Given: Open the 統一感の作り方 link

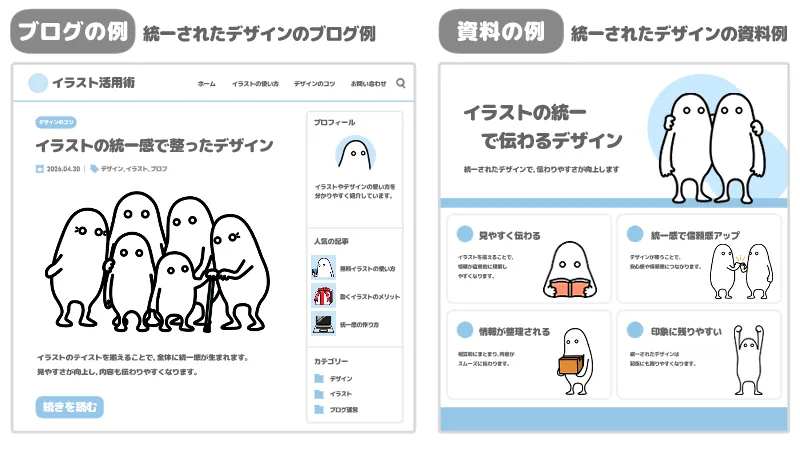Looking at the screenshot, I should coord(359,325).
